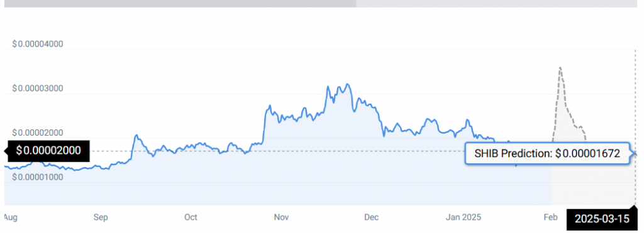This screenshot has width=644, height=233.
Task: Click the Dec label on time axis
Action: click(371, 217)
